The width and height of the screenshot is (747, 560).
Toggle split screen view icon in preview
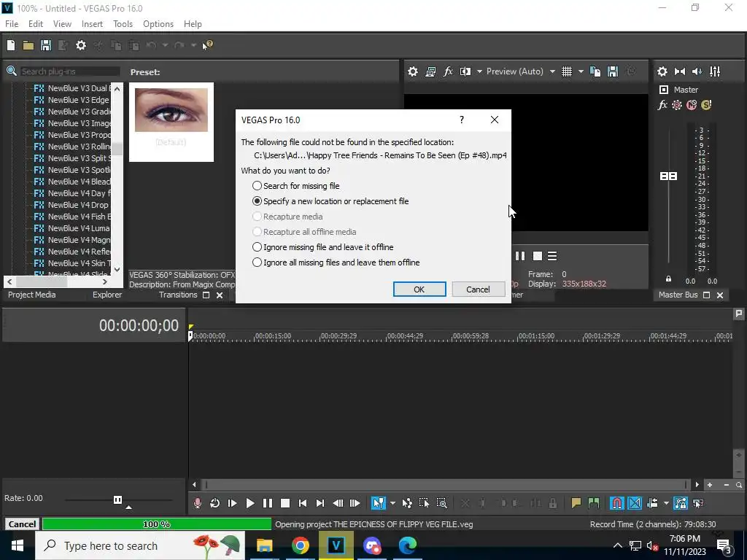(x=465, y=71)
